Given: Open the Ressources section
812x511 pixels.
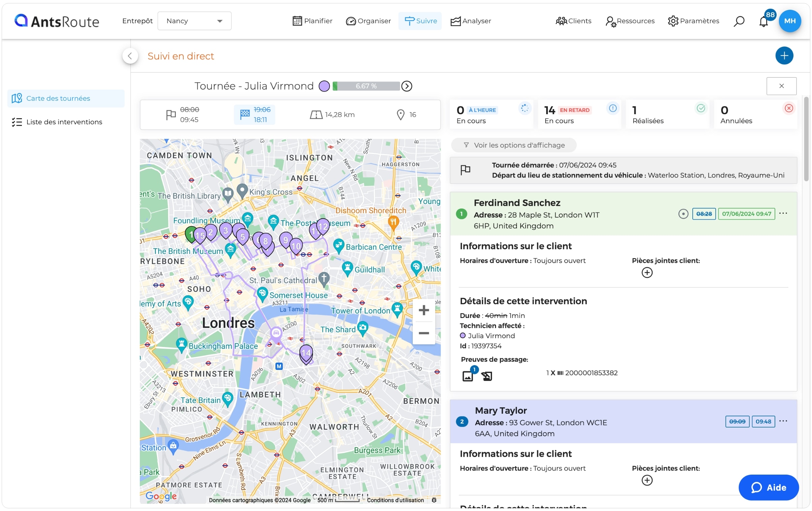Looking at the screenshot, I should tap(630, 21).
